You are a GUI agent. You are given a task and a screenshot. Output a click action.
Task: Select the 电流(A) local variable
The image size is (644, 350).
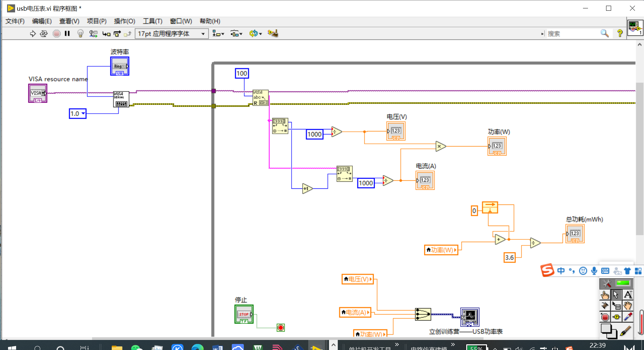(x=355, y=312)
